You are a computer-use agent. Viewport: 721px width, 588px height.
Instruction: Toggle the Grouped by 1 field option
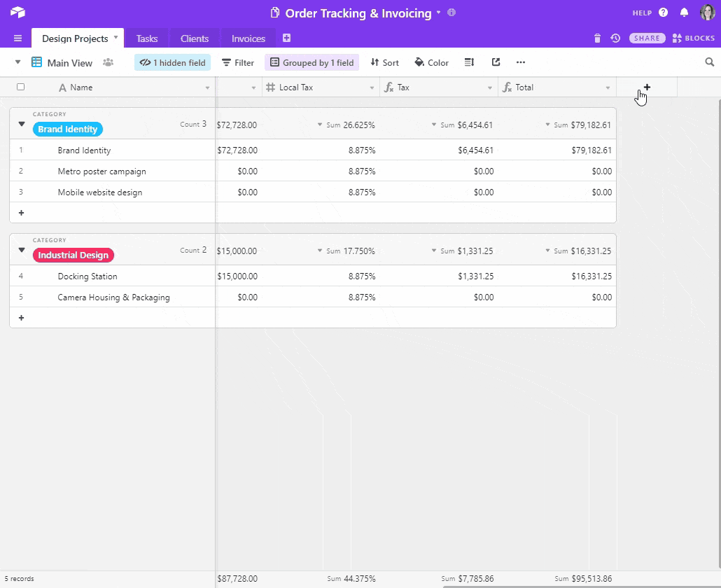pos(311,63)
